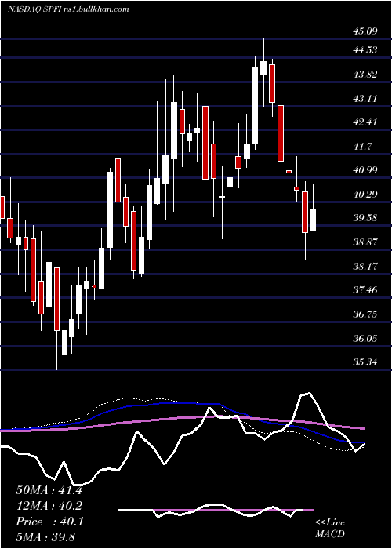Viewport: 392px width, 549px height.
Task: Click the 36.75 price axis label
Action: (365, 314)
